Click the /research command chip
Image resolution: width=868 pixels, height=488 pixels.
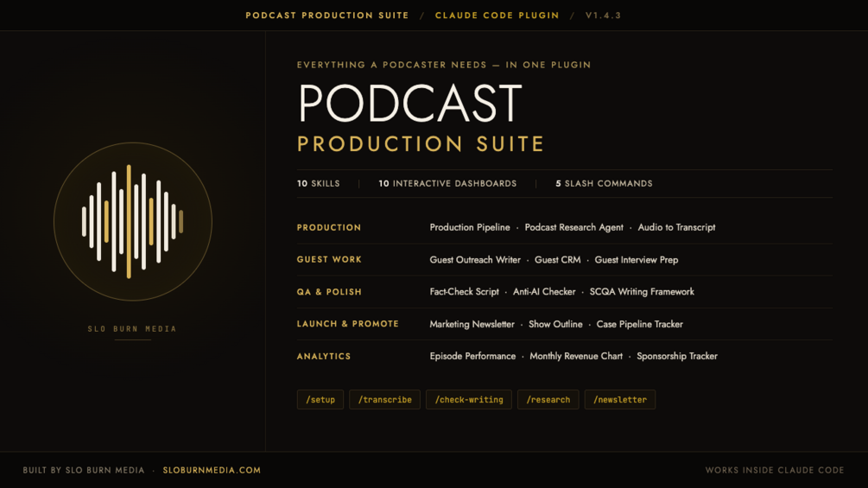click(548, 400)
